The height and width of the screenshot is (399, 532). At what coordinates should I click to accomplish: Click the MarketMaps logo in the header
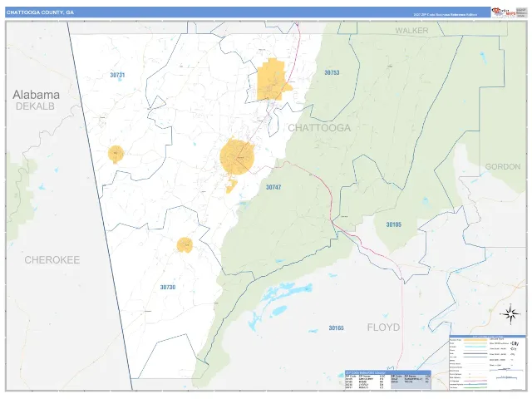(x=504, y=12)
